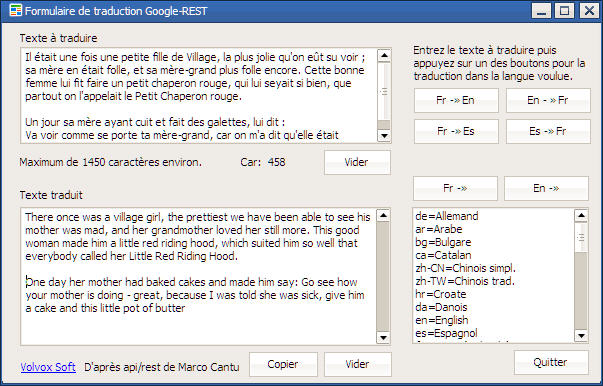Viewport: 603px width, 386px height.
Task: Select es=Espagnol in the language list
Action: pos(494,333)
